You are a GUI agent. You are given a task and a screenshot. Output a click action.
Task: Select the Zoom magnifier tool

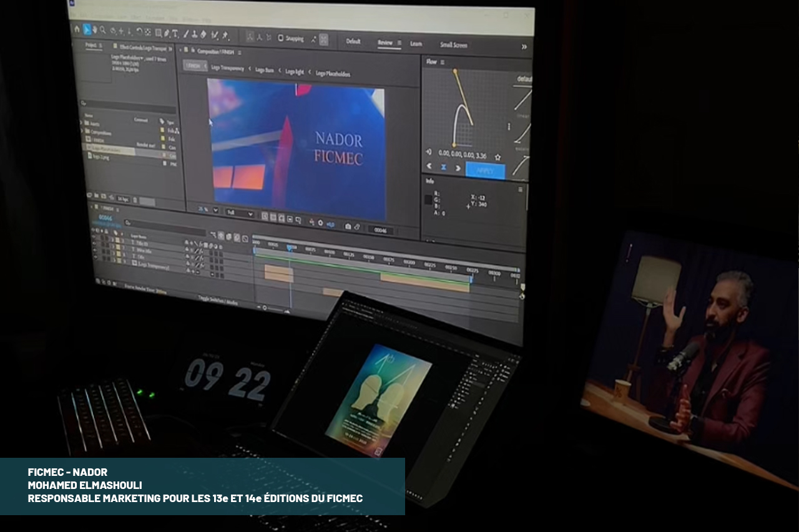pos(103,30)
